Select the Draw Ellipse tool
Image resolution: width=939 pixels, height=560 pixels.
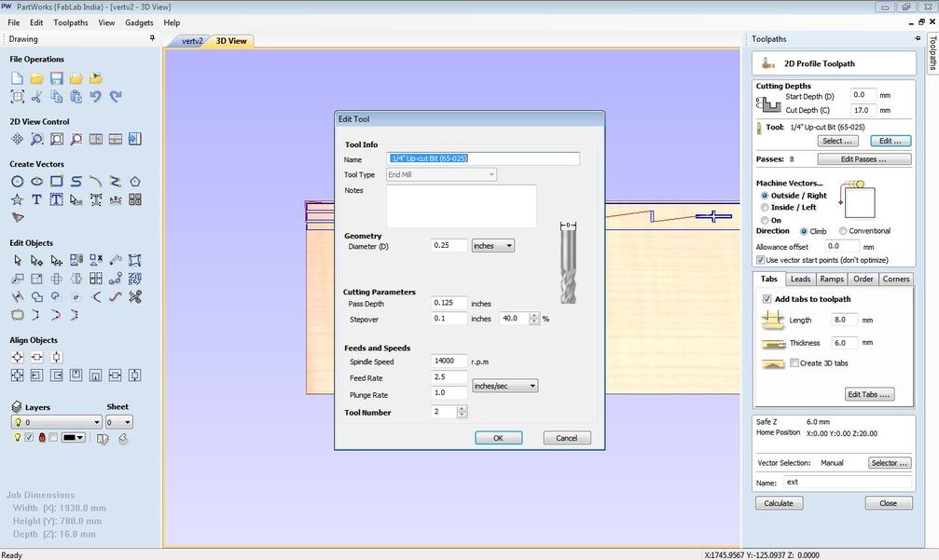coord(36,182)
